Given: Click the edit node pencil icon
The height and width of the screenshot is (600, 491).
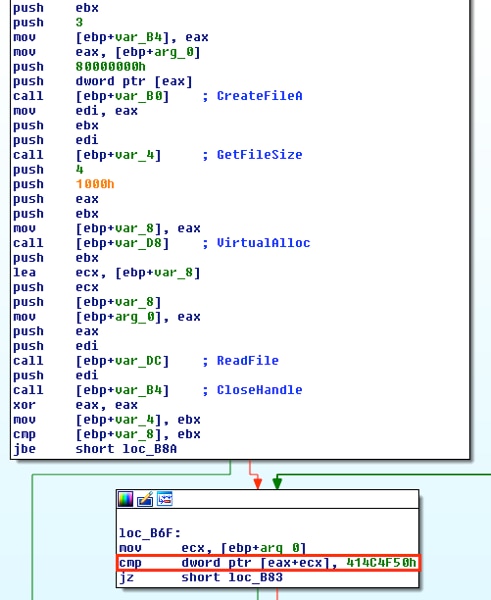Looking at the screenshot, I should (x=145, y=499).
